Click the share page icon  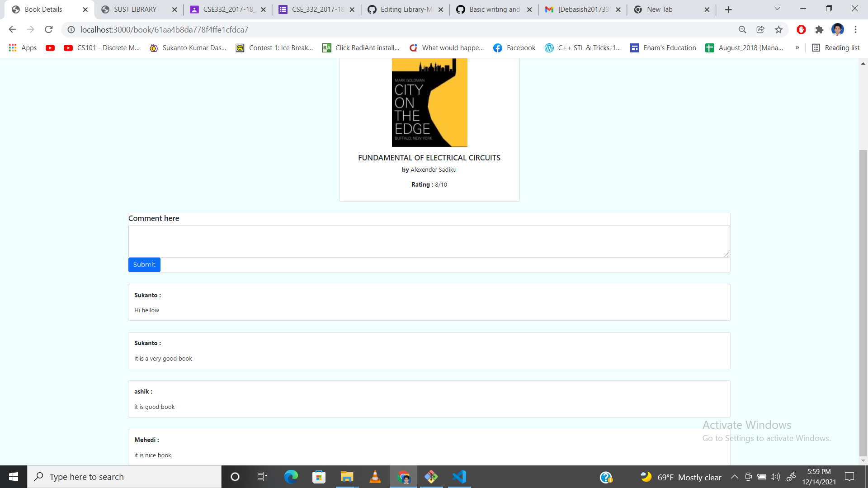pyautogui.click(x=760, y=29)
